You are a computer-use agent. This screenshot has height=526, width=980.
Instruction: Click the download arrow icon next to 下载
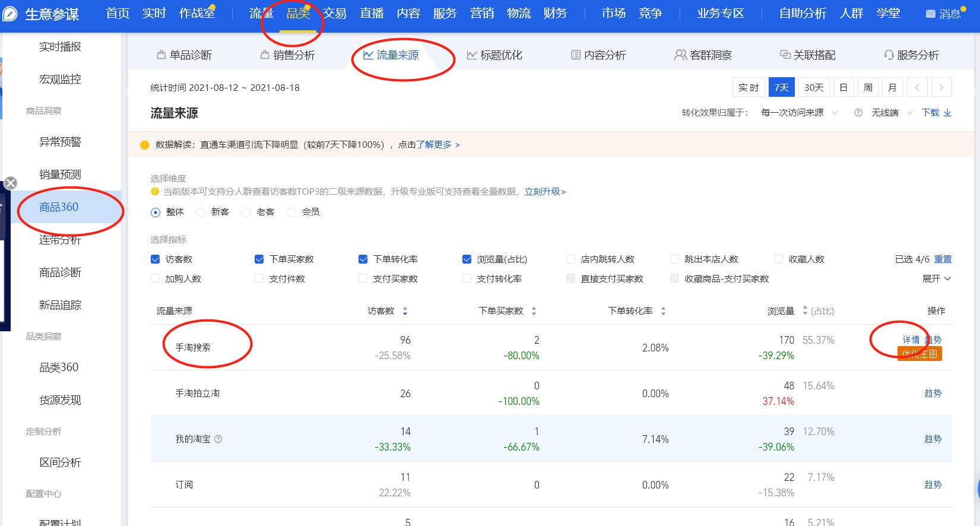947,113
